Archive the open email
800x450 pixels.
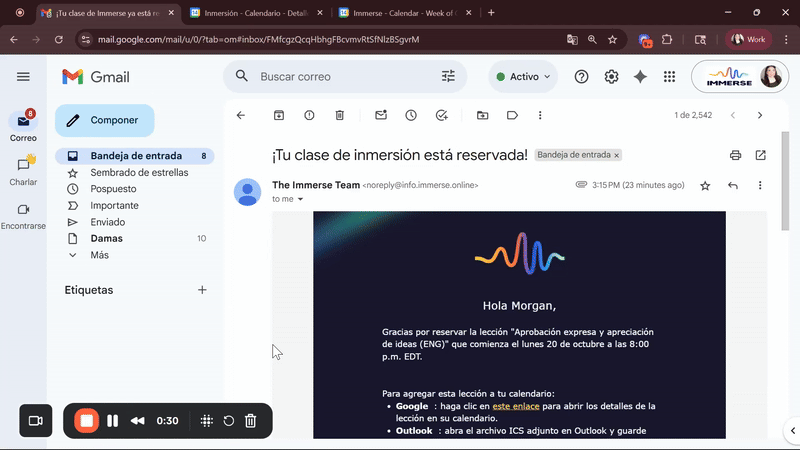279,116
